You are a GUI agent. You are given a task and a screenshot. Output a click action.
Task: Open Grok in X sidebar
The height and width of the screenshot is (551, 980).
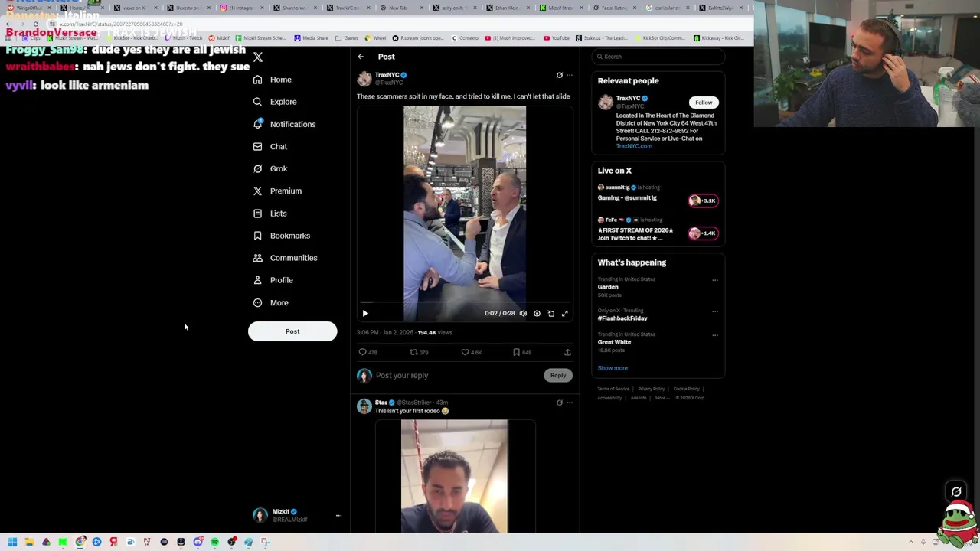pyautogui.click(x=269, y=168)
